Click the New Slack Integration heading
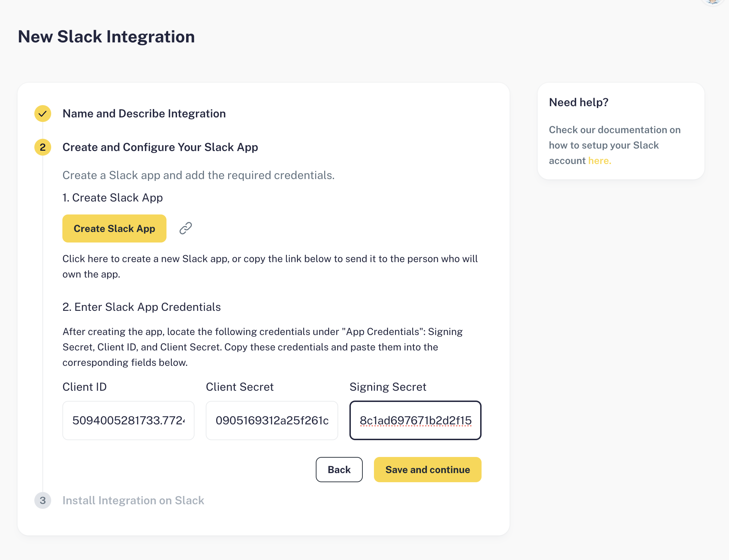729x560 pixels. tap(106, 36)
